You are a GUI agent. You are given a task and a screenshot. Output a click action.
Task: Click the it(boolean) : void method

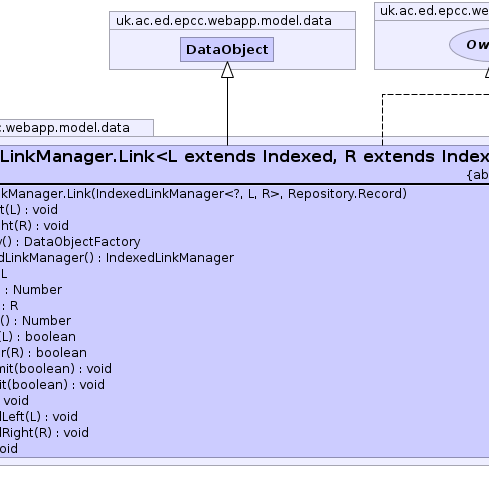point(52,385)
